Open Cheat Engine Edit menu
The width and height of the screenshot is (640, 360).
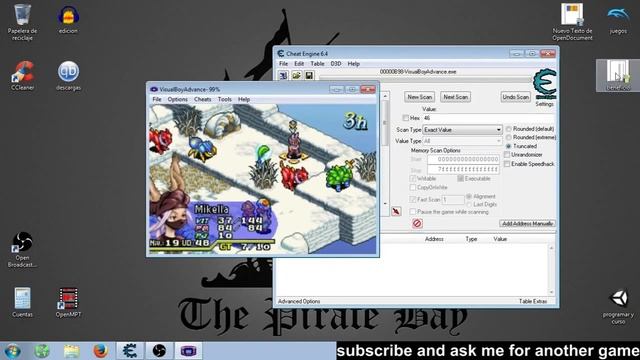click(299, 64)
